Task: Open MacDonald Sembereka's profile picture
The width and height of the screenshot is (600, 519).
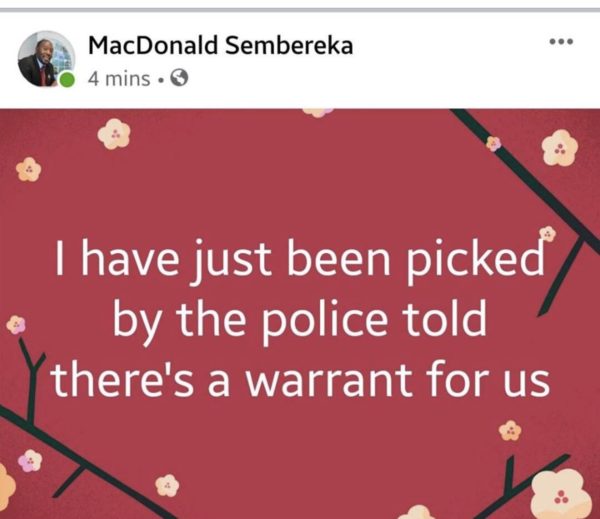Action: pos(46,59)
